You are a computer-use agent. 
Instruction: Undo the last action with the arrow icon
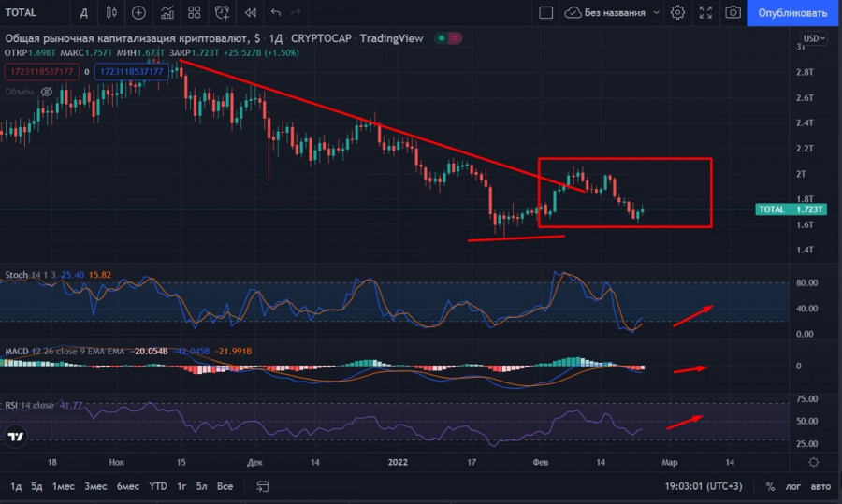276,13
